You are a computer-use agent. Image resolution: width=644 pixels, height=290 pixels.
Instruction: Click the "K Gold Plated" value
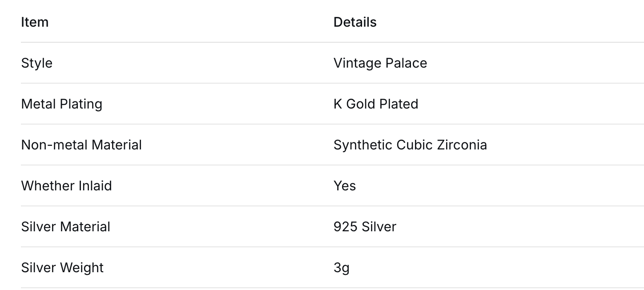376,104
